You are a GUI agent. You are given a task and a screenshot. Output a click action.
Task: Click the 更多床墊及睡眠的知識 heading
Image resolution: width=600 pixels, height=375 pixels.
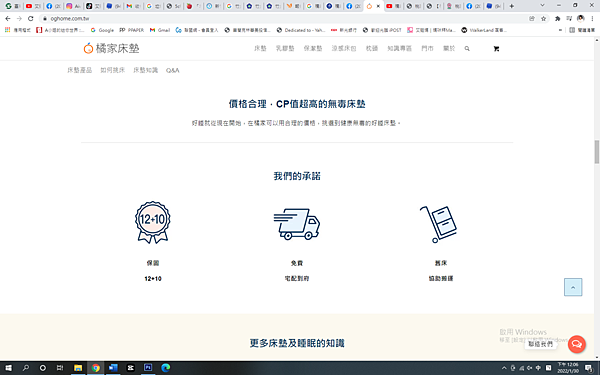[297, 343]
